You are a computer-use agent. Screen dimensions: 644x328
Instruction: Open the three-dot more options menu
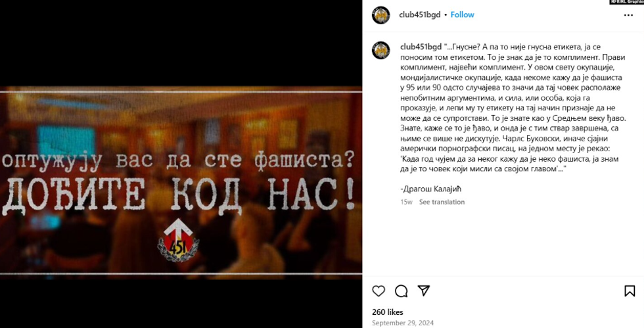point(628,15)
